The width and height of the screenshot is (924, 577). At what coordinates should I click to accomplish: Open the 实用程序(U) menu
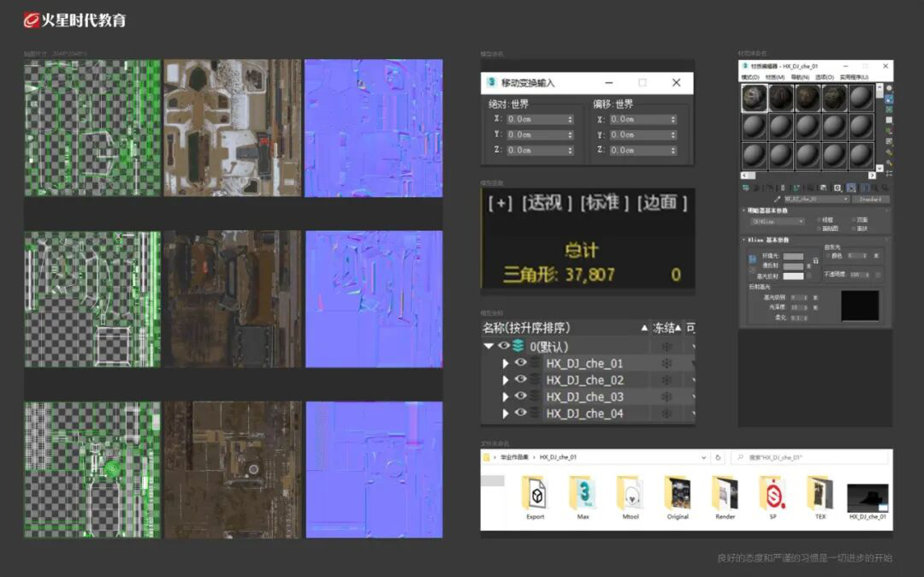click(x=854, y=77)
